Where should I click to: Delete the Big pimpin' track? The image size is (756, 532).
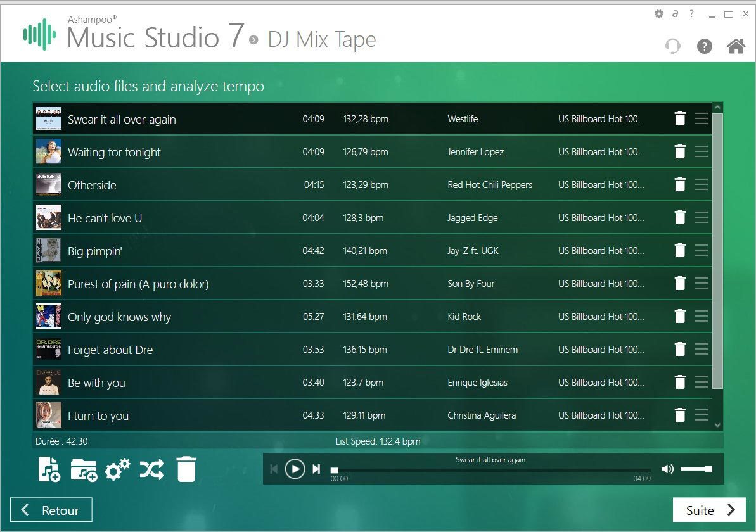[x=680, y=251]
